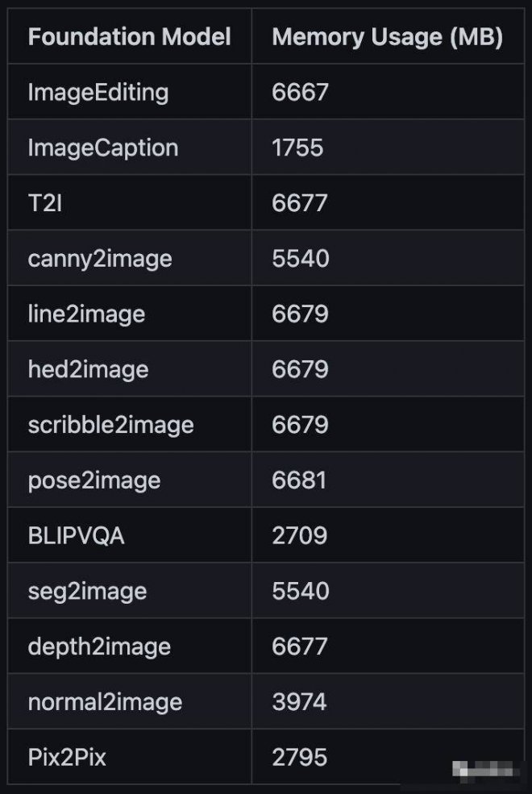Click the 6667 memory value
The image size is (532, 794).
pos(300,92)
